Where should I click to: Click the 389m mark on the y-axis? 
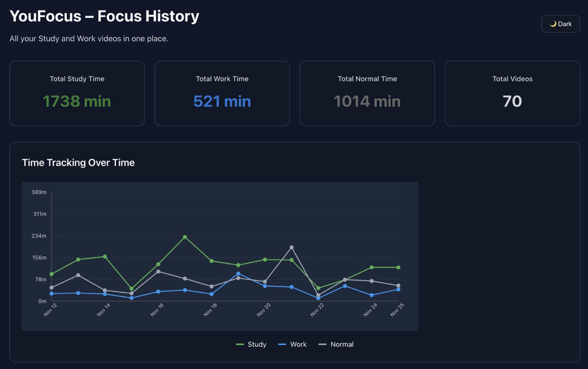click(x=39, y=191)
